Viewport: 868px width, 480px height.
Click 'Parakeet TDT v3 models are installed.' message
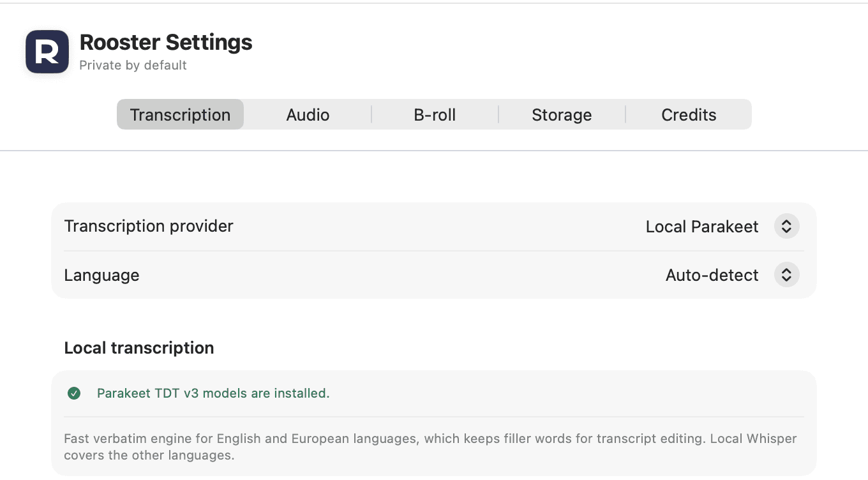pos(213,393)
